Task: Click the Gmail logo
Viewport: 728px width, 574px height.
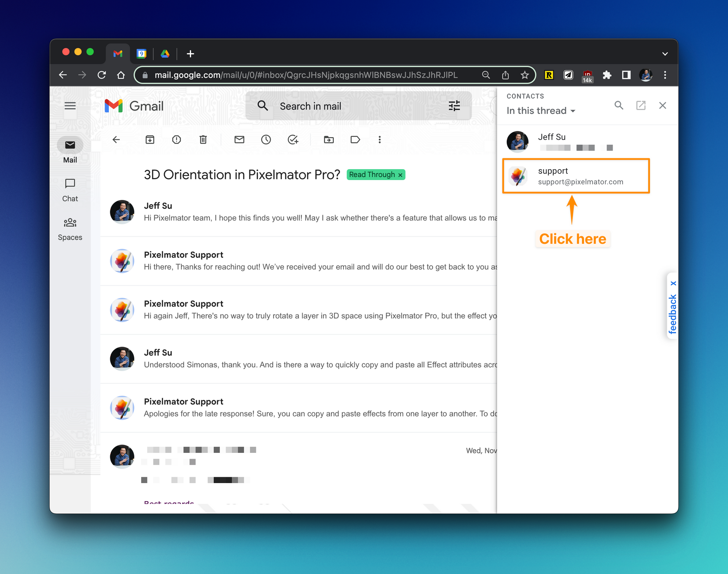Action: 134,106
